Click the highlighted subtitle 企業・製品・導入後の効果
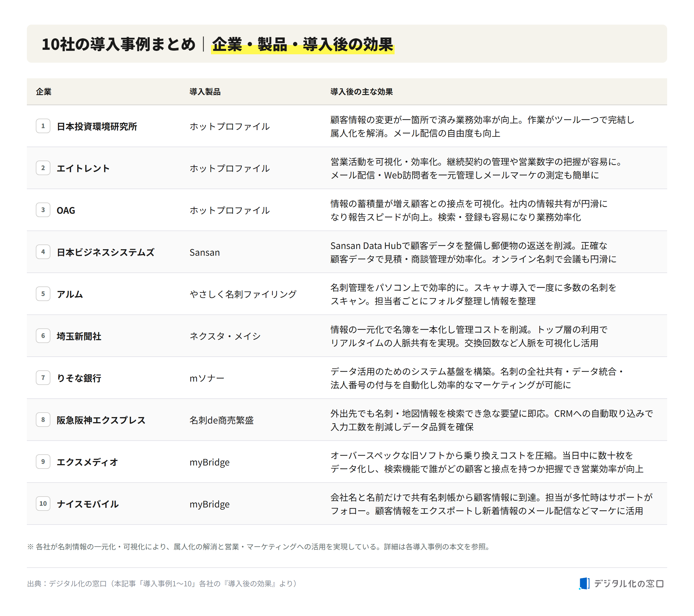The width and height of the screenshot is (694, 616). coord(303,44)
